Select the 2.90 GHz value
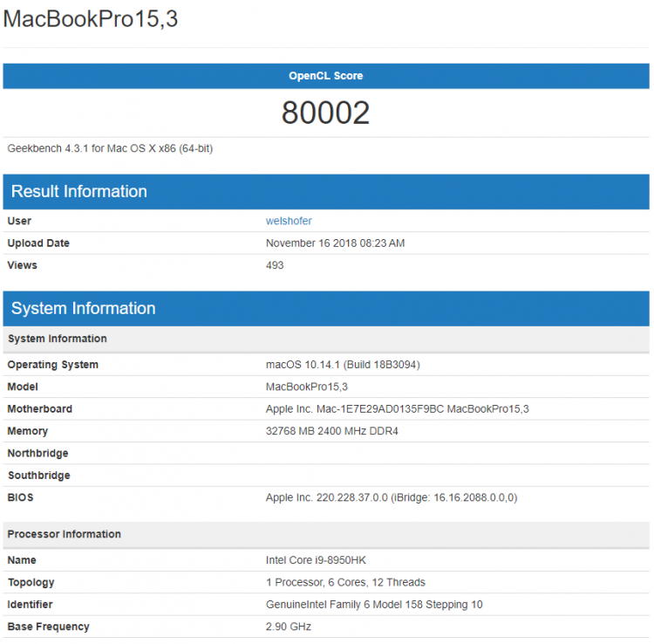 (x=289, y=627)
